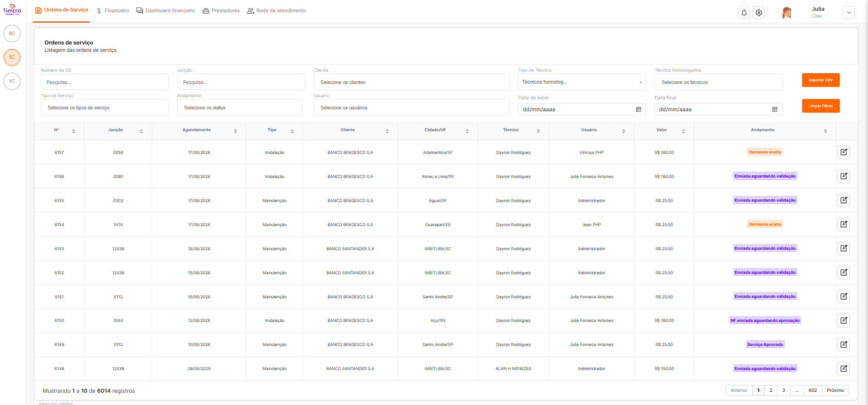Switch to the Financeiro tab
Screen dimensions: 868x405
pyautogui.click(x=113, y=10)
